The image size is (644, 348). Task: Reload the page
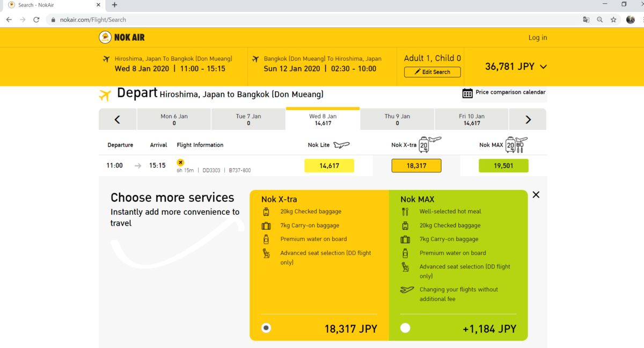pos(36,19)
